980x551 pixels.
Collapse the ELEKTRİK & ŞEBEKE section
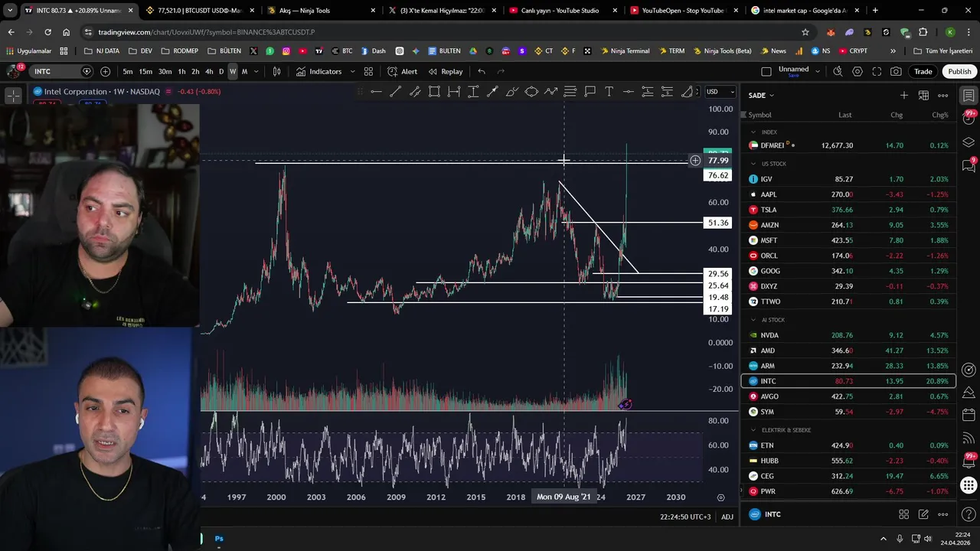[x=753, y=430]
